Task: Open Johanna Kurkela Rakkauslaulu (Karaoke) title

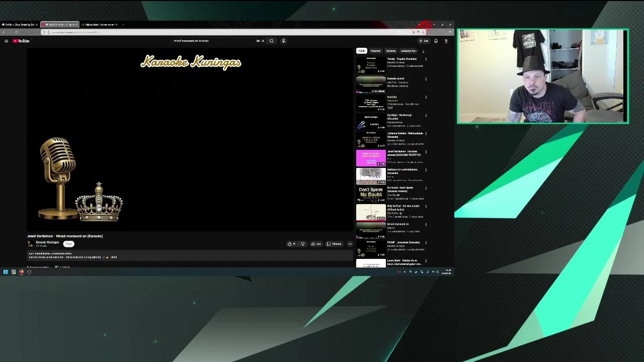Action: coord(405,135)
